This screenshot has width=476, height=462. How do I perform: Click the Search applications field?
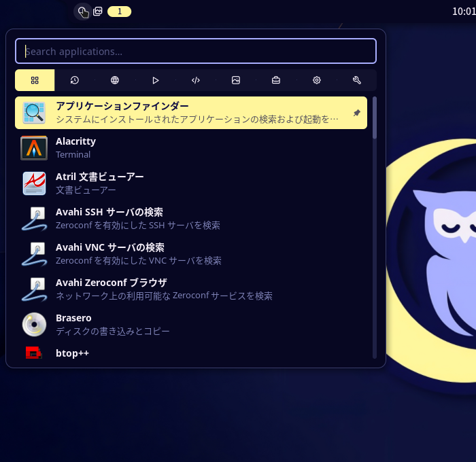pos(196,51)
